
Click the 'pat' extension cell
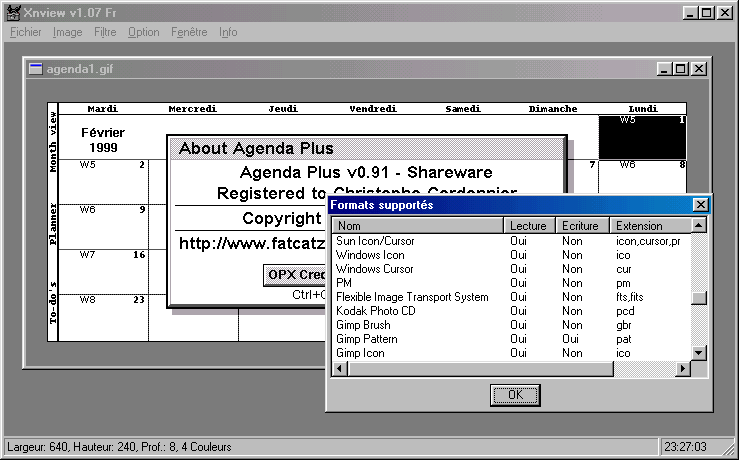click(x=624, y=339)
